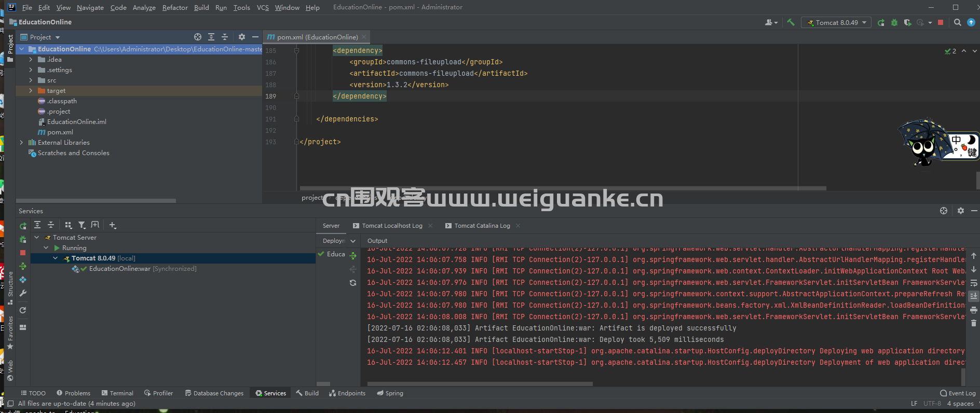Open the Endpoints tool window
This screenshot has height=413, width=980.
point(347,393)
